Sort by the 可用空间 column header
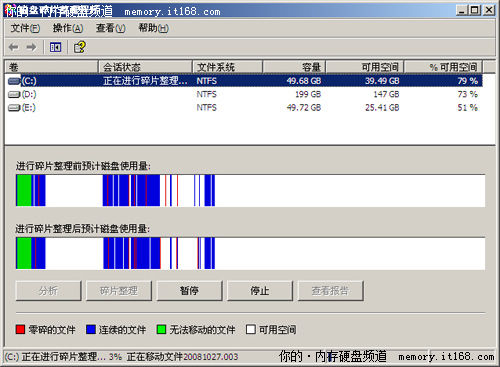 coord(365,67)
